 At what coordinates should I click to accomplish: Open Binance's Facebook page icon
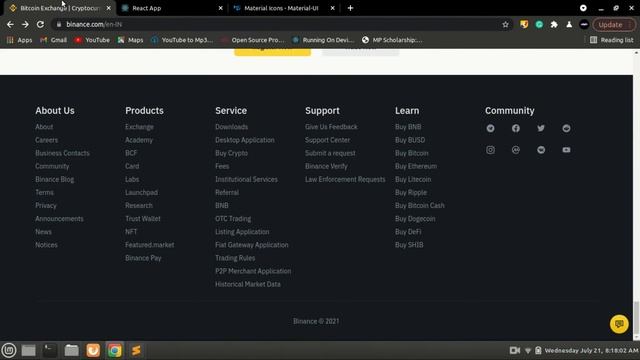point(516,128)
